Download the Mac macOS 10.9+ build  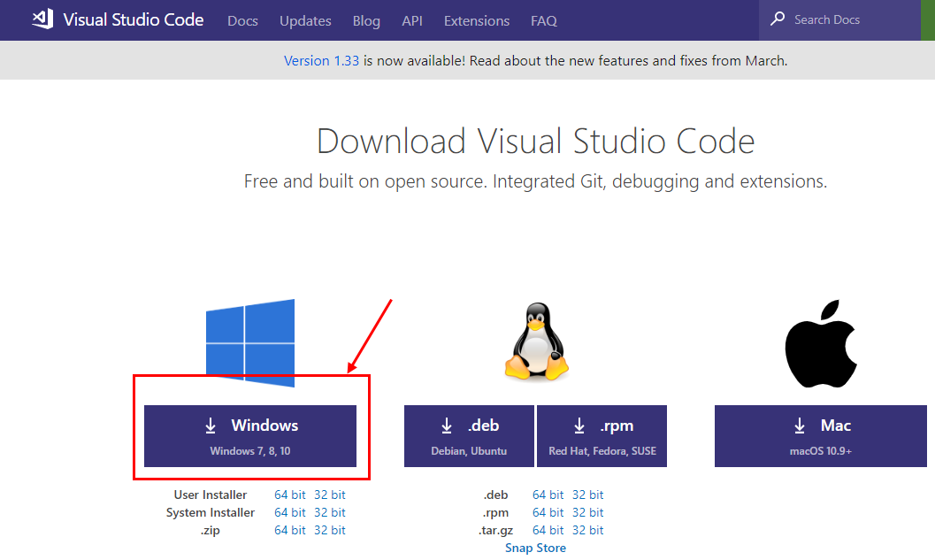coord(821,436)
